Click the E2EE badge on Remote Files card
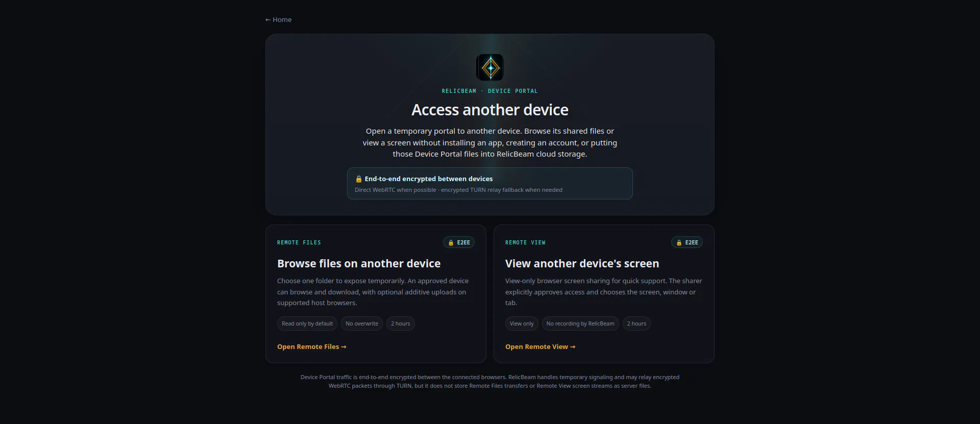 (x=459, y=242)
